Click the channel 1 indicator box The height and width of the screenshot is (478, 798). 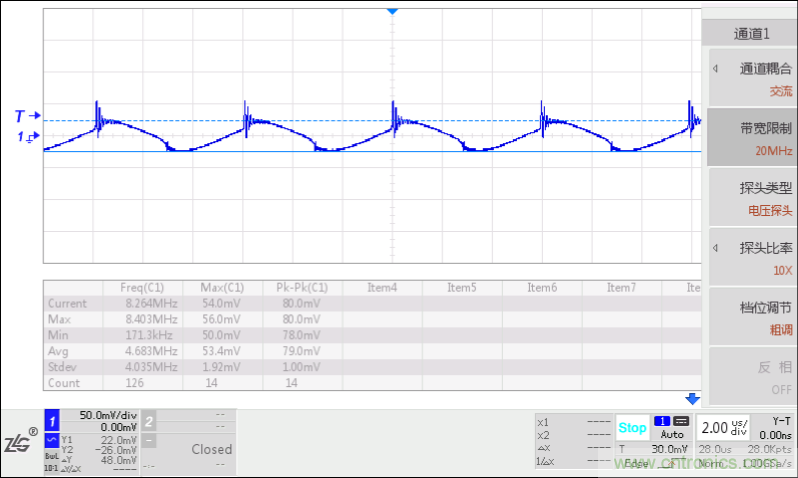pos(53,421)
